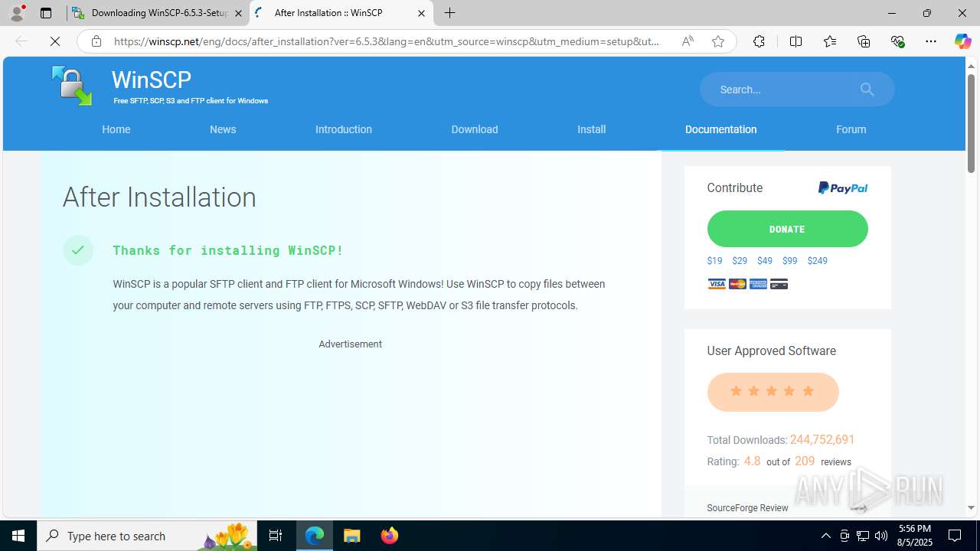Screen dimensions: 980x551
Task: Select the $19 donation link
Action: (x=714, y=261)
